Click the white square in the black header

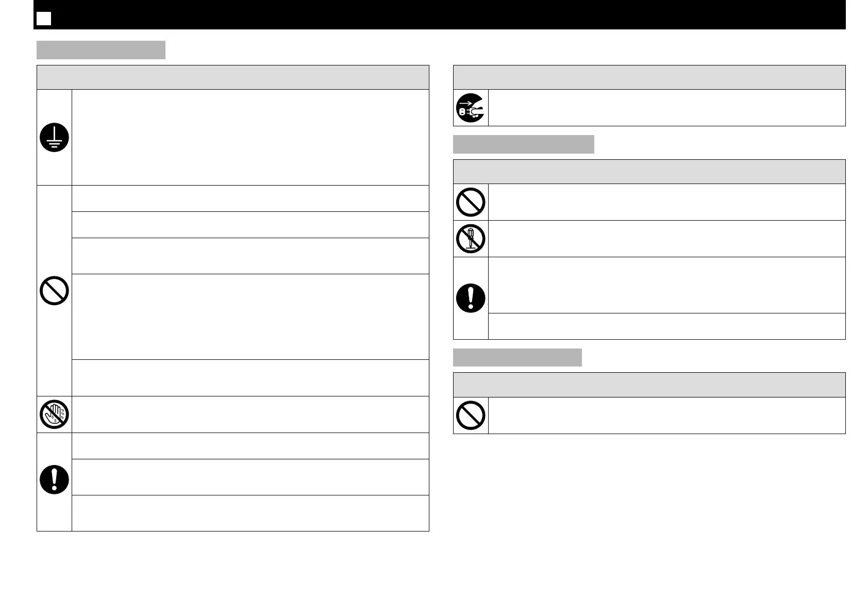44,19
